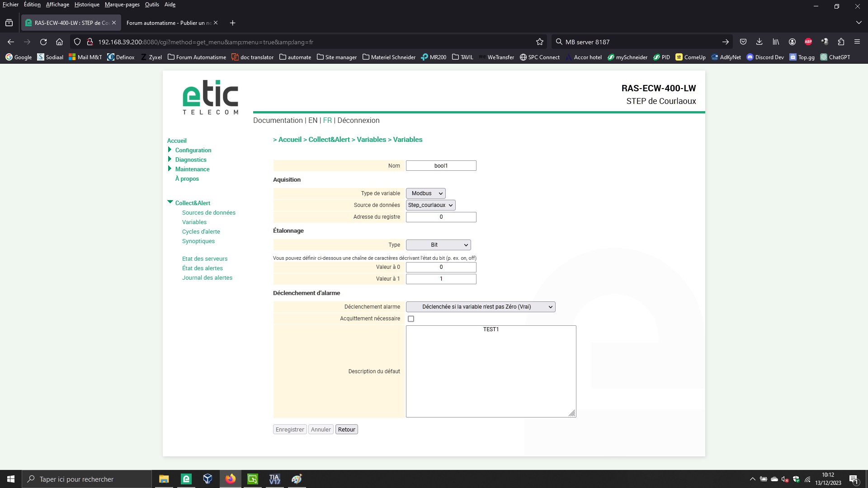This screenshot has width=868, height=488.
Task: Toggle the Acquittement nécessaire checkbox
Action: 411,319
